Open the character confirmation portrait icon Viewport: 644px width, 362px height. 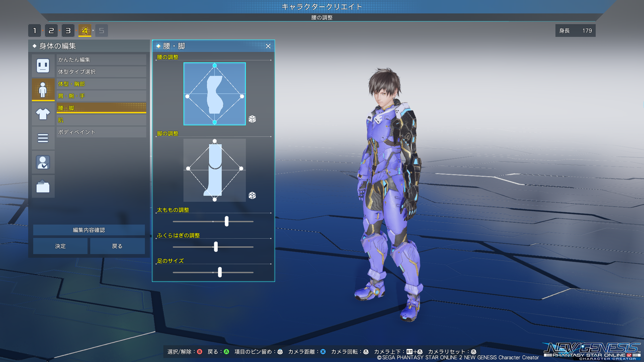[43, 162]
